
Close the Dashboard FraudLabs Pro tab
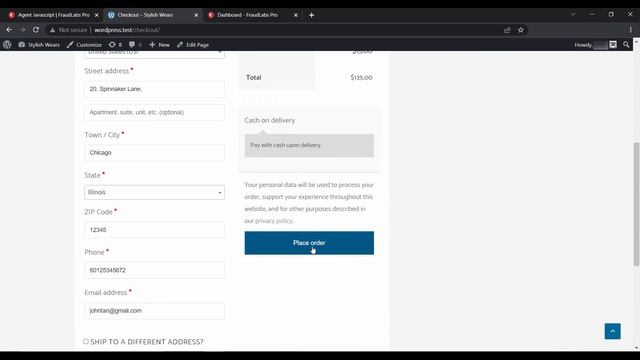tap(296, 15)
